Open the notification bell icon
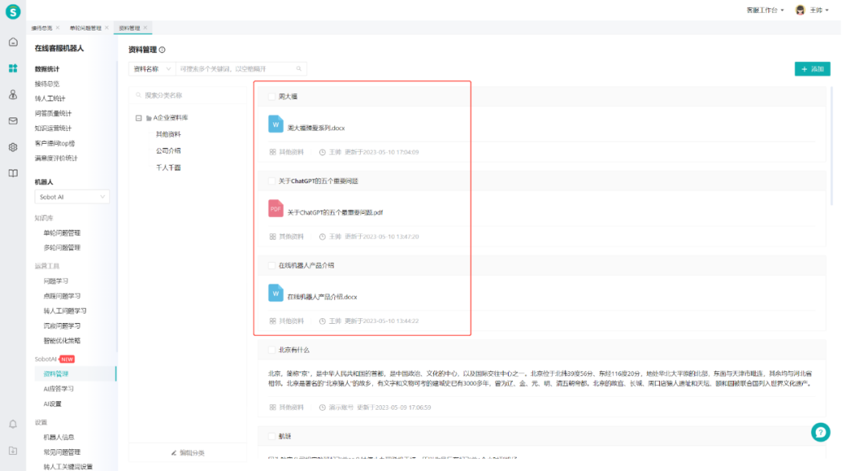 pyautogui.click(x=13, y=424)
